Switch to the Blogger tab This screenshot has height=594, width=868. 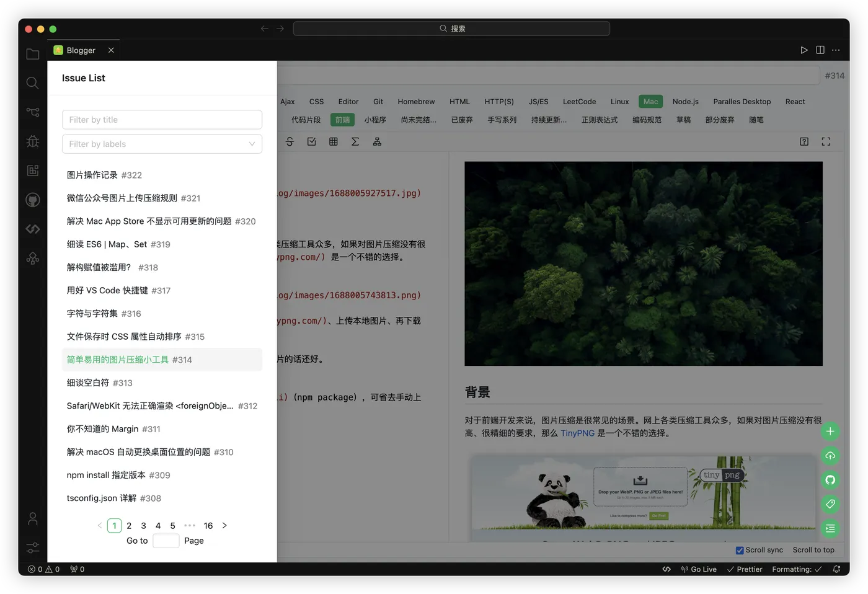[81, 50]
